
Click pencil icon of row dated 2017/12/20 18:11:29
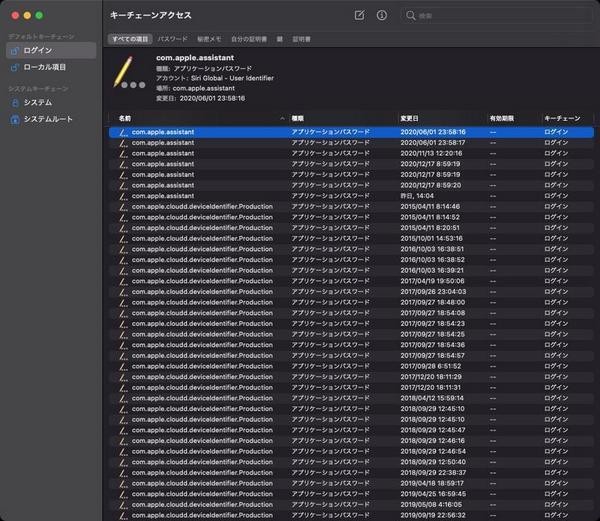click(123, 377)
